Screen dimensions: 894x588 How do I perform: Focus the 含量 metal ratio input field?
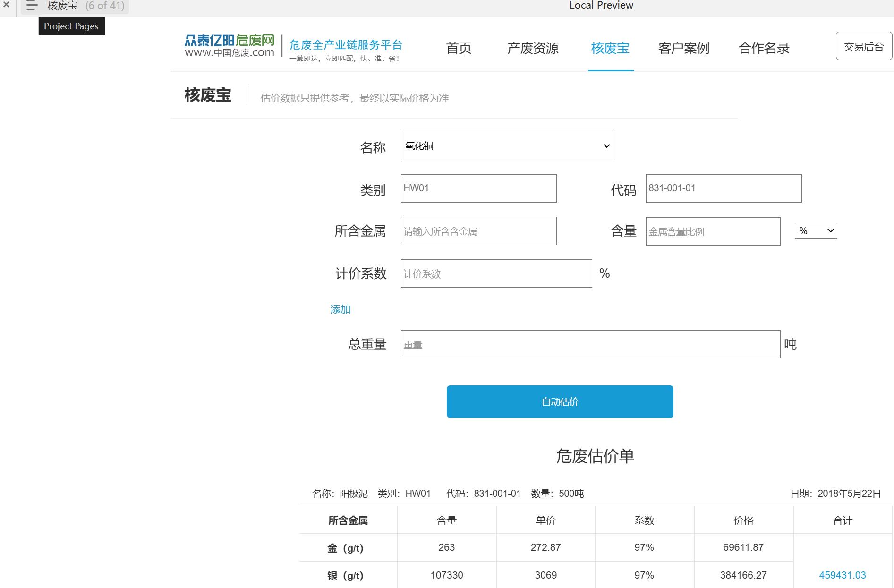713,231
